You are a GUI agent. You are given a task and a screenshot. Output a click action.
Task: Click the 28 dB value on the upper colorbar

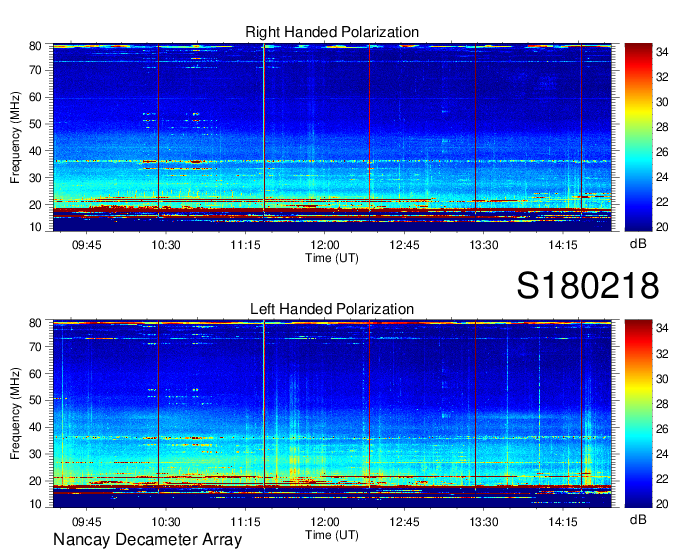tap(662, 127)
